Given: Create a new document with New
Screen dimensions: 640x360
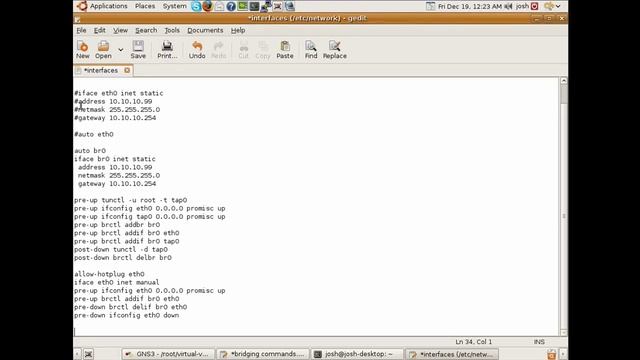Looking at the screenshot, I should (x=82, y=50).
